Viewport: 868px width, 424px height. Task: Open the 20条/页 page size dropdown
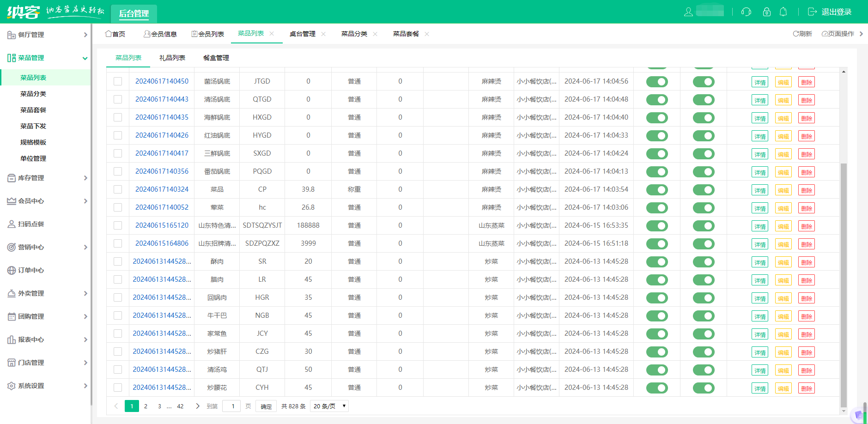329,406
